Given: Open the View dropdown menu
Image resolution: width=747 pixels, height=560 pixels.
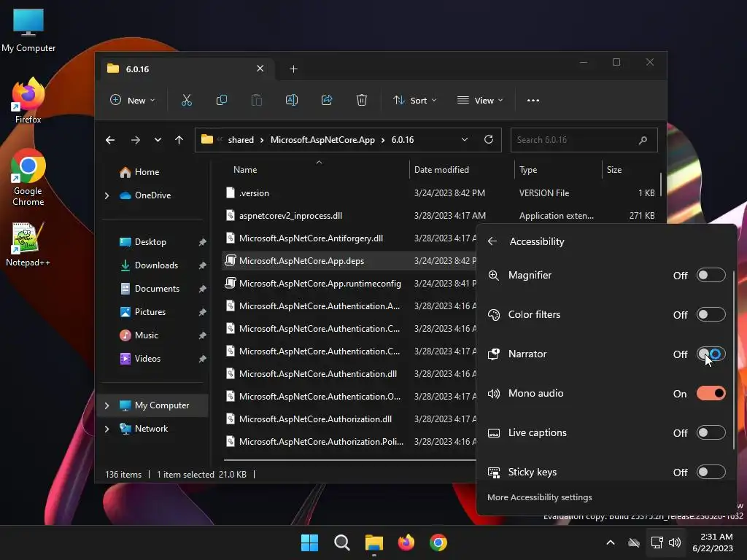Looking at the screenshot, I should pyautogui.click(x=480, y=101).
